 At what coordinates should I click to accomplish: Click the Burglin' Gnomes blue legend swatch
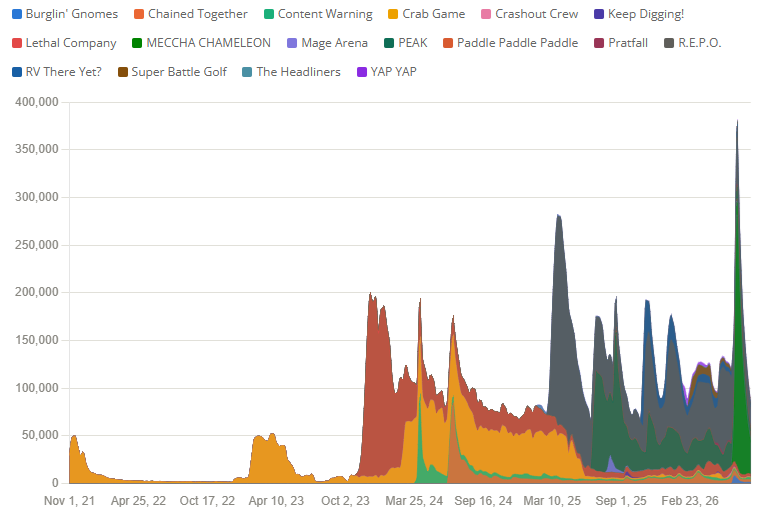(16, 14)
